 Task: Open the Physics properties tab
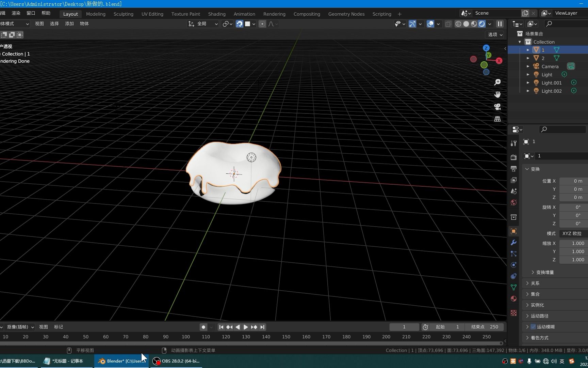click(513, 265)
